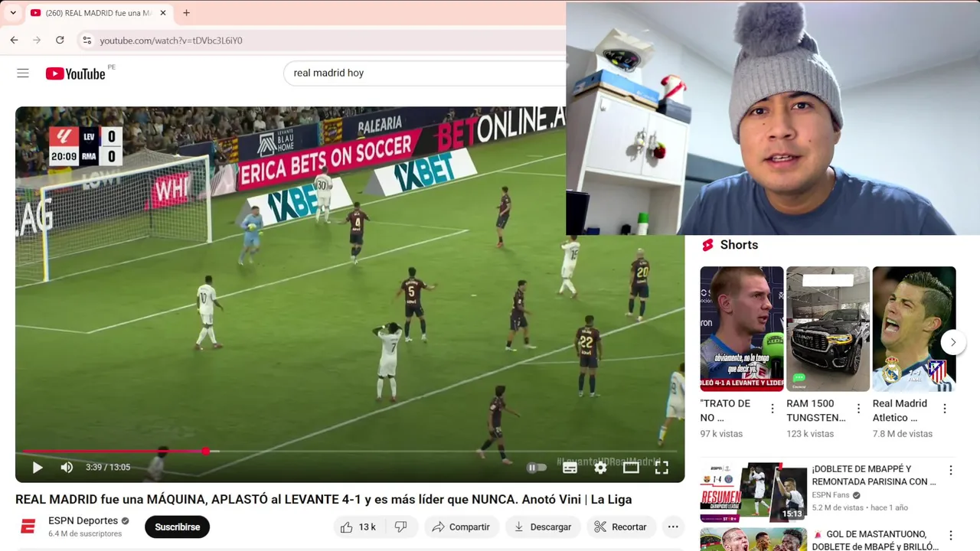Open player settings gear
Screen dimensions: 980x551
[x=601, y=468]
